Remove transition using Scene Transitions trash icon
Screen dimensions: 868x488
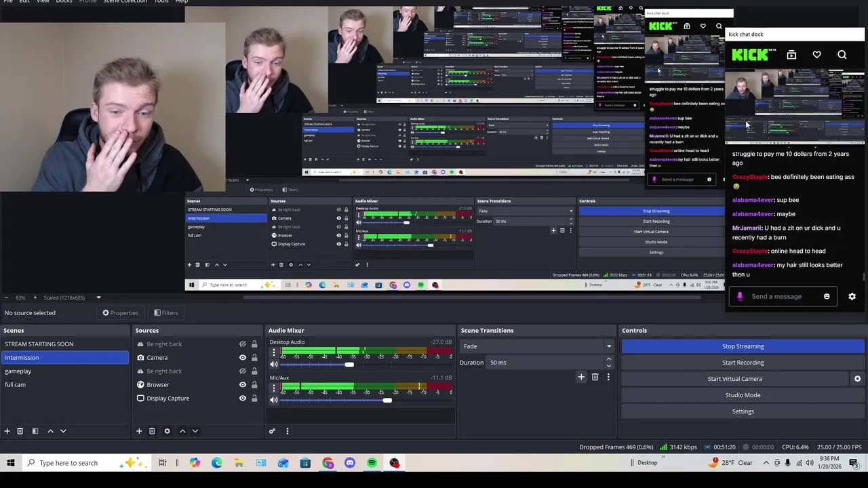tap(595, 377)
